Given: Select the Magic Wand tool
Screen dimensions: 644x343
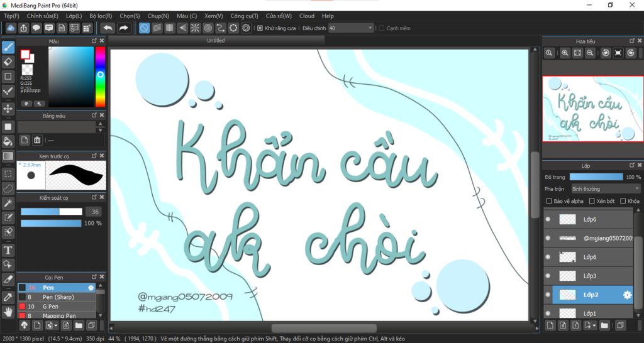Looking at the screenshot, I should (x=8, y=203).
